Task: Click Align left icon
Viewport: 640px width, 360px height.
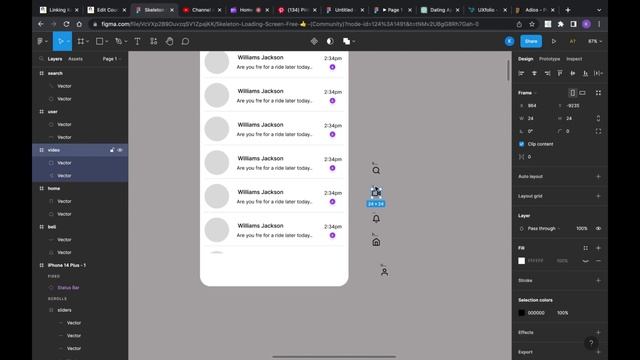Action: pyautogui.click(x=521, y=73)
